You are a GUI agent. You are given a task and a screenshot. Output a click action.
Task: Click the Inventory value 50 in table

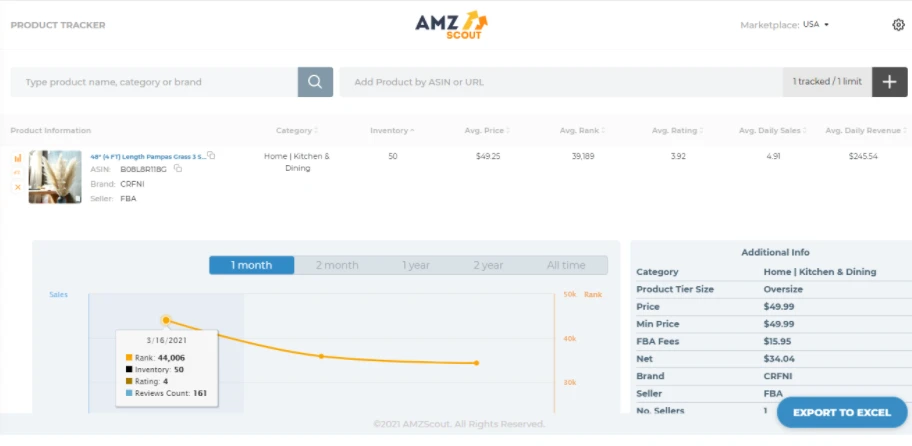coord(393,156)
